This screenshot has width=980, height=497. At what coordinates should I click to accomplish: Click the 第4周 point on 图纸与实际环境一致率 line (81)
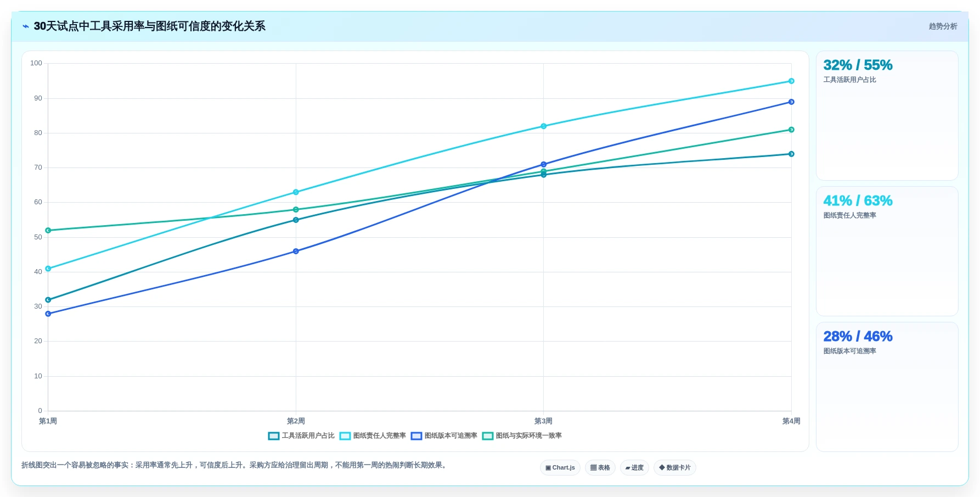(x=791, y=130)
